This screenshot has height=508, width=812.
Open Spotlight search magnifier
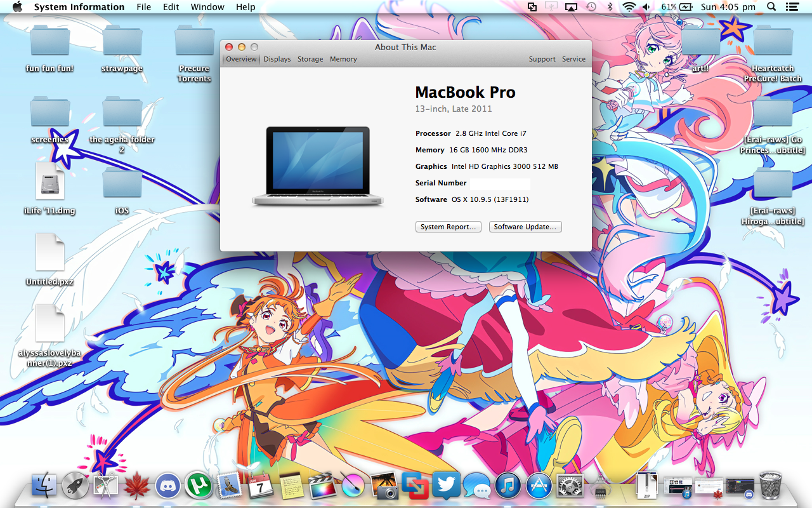pyautogui.click(x=771, y=7)
